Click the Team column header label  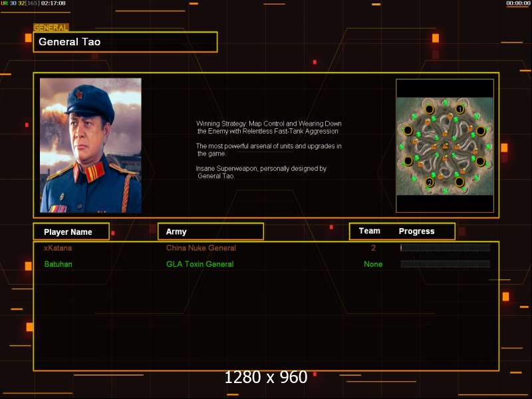pyautogui.click(x=370, y=231)
